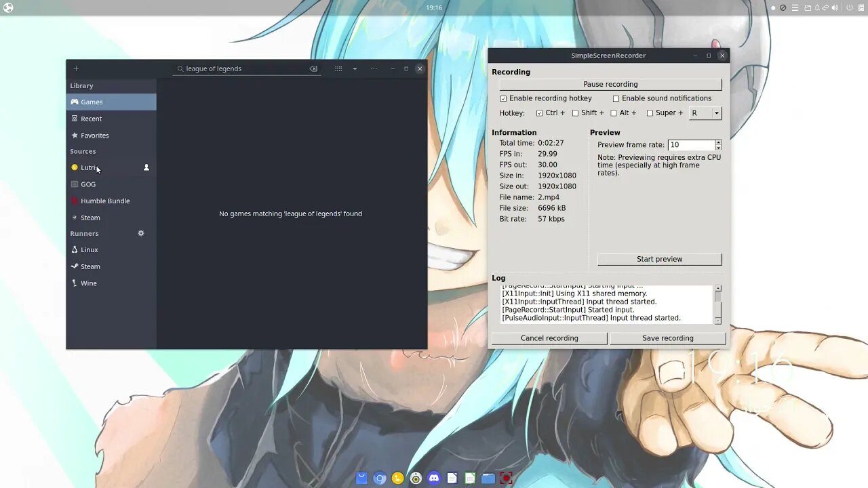Click the top panel clock 19:16
Viewport: 868px width, 488px height.
[x=434, y=8]
